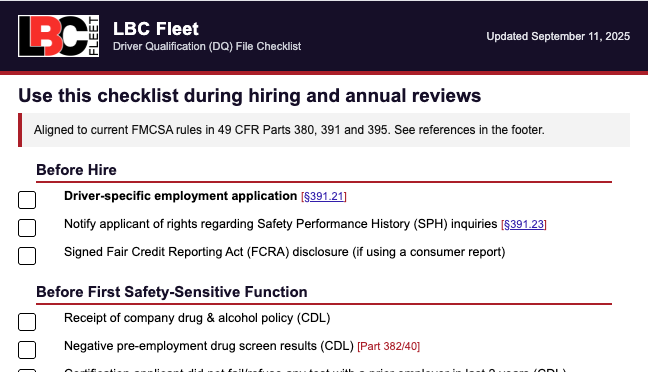
Task: Click 'Driver-specific employment application' label
Action: point(181,196)
